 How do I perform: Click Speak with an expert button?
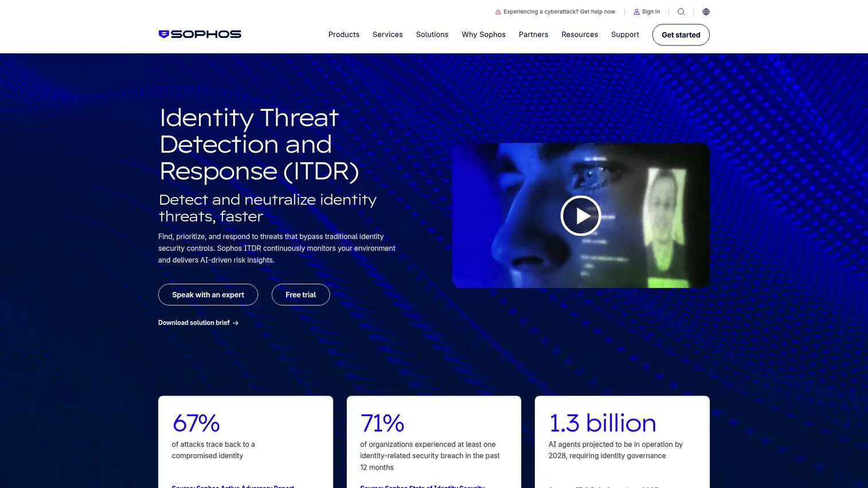point(208,295)
